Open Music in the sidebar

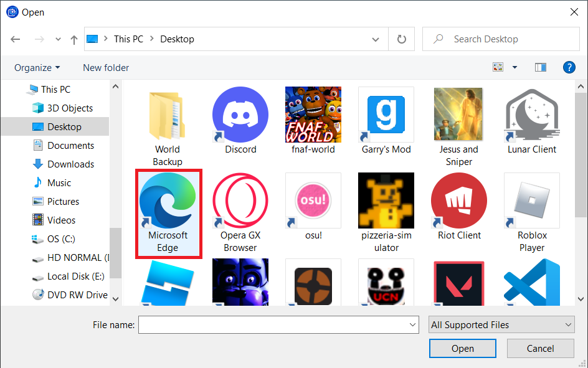point(52,183)
